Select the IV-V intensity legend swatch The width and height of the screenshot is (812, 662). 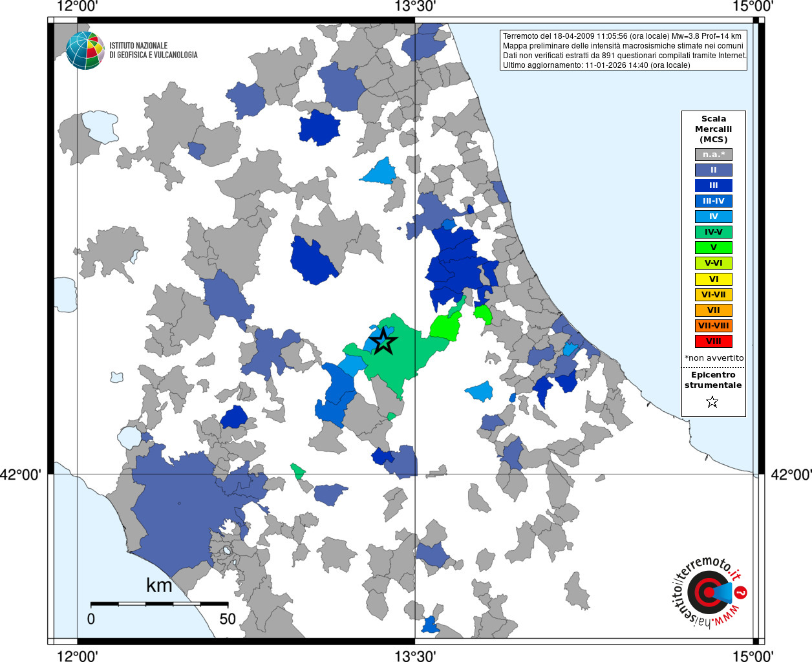[x=714, y=232]
